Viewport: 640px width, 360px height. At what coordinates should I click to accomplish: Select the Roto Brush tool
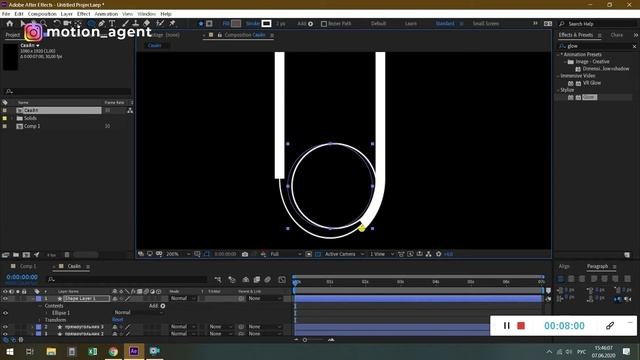tap(160, 24)
